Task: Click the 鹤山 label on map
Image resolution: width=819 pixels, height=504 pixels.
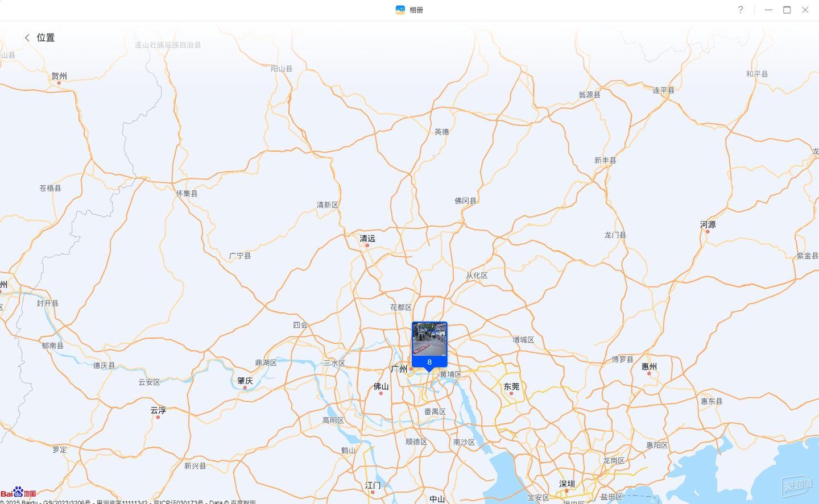Action: tap(348, 451)
